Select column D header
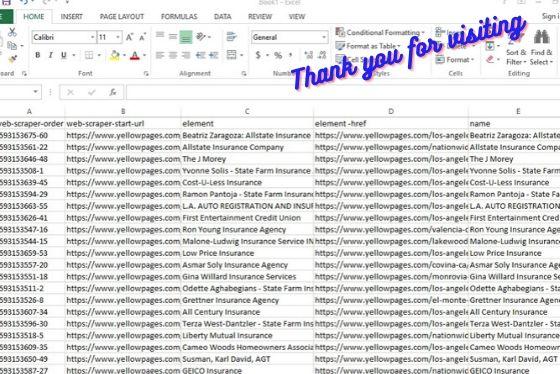This screenshot has width=560, height=374. tap(391, 111)
